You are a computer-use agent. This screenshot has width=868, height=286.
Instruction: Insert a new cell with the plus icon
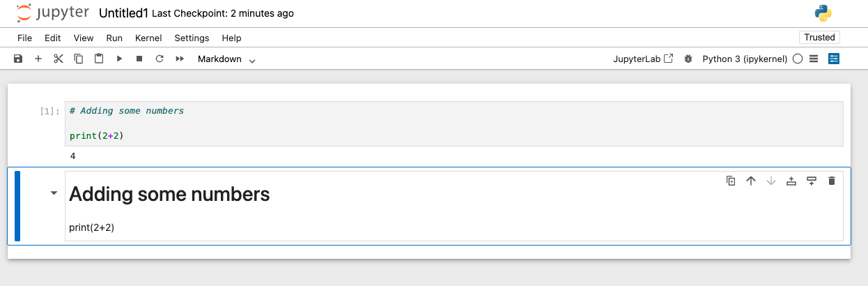pos(38,59)
